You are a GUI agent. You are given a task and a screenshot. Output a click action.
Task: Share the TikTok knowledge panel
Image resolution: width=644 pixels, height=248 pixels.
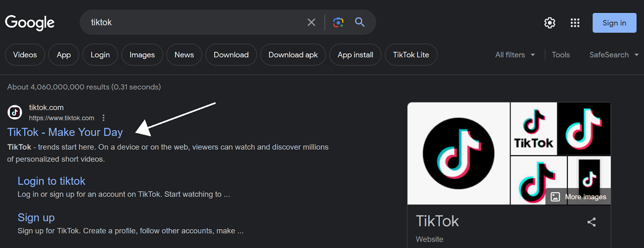point(591,222)
